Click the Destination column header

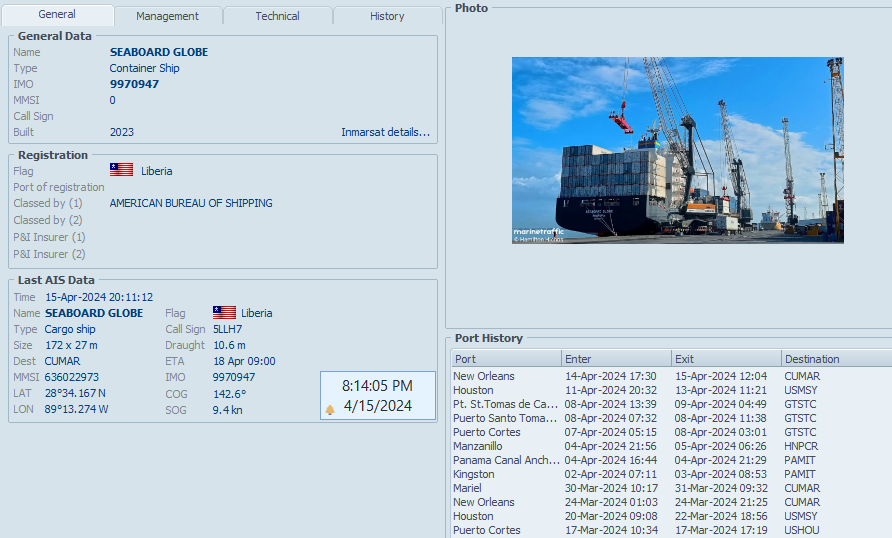pyautogui.click(x=837, y=359)
